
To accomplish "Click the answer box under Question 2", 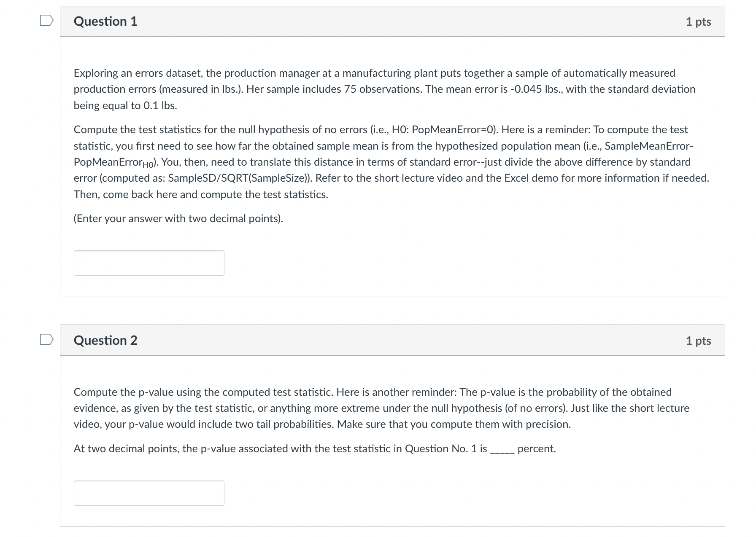I will tap(148, 492).
